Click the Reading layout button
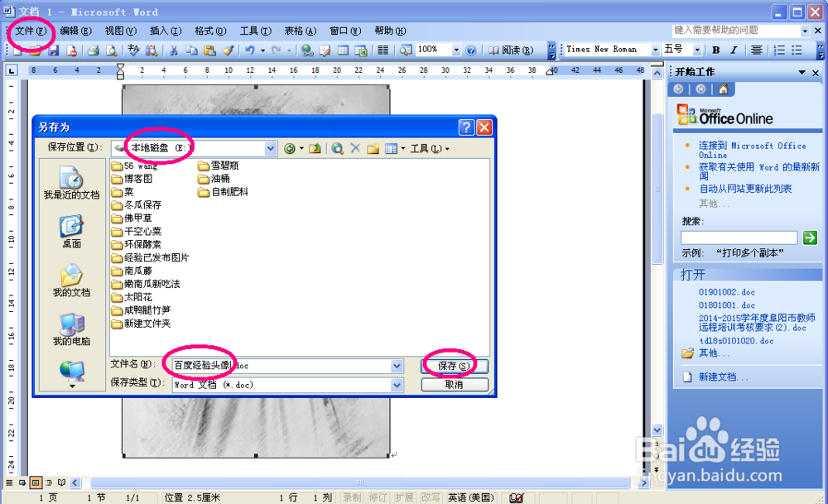This screenshot has height=504, width=828. (511, 50)
